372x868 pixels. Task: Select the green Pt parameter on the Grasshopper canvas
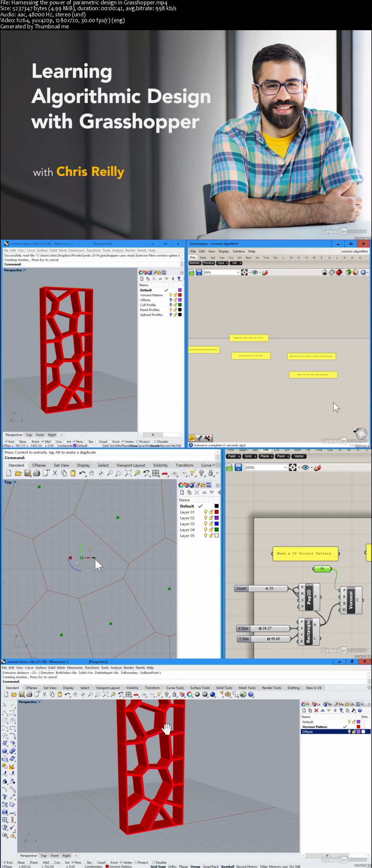[322, 569]
